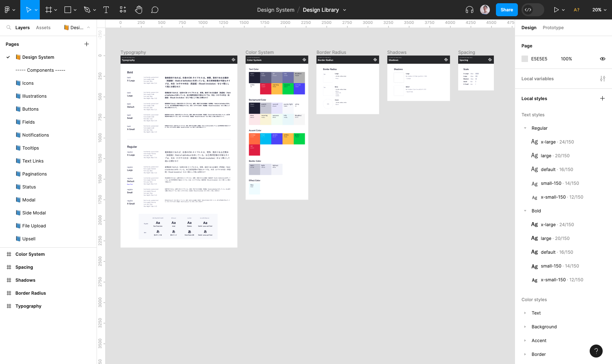Open the Buttons page in list
The height and width of the screenshot is (364, 612).
click(30, 109)
